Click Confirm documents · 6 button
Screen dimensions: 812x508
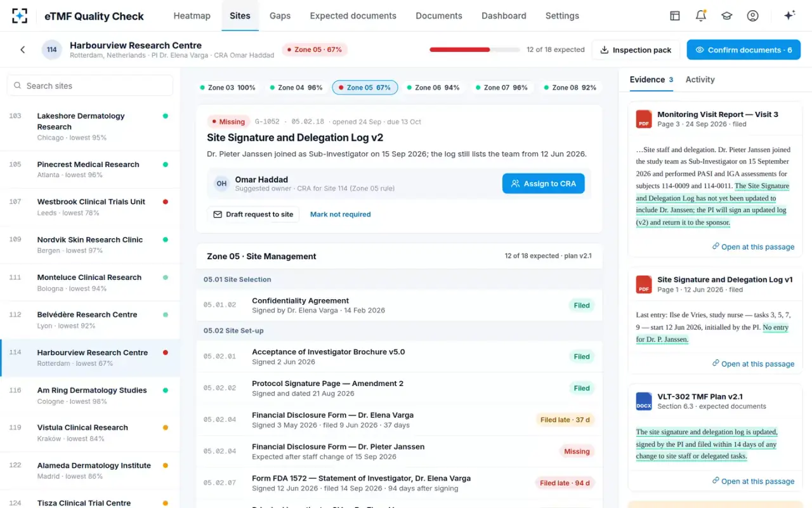click(743, 50)
